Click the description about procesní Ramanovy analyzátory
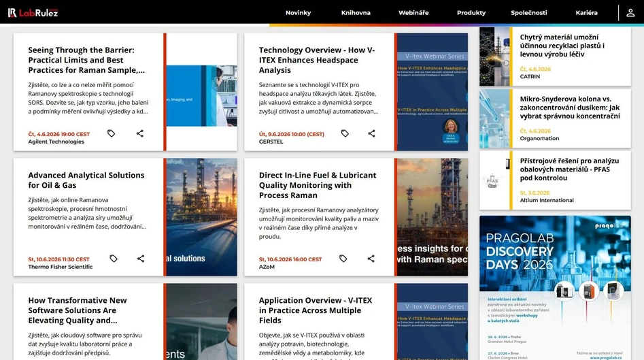Image resolution: width=644 pixels, height=360 pixels. (x=319, y=223)
